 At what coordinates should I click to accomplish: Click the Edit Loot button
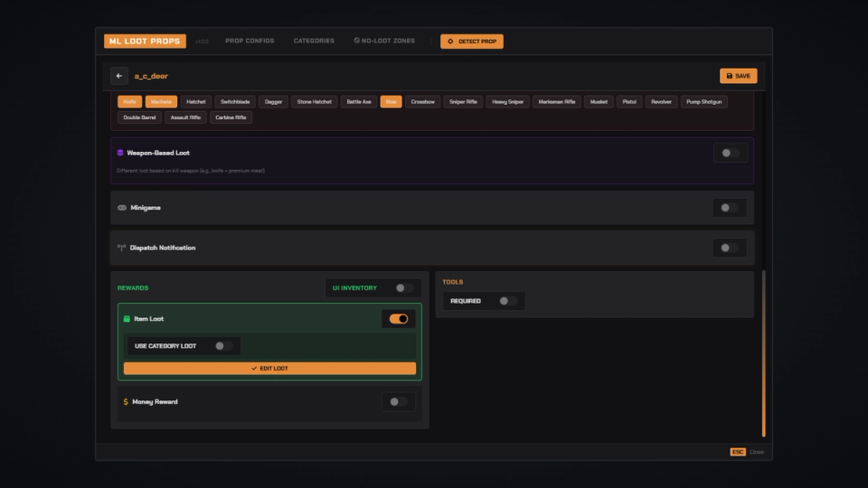(269, 369)
